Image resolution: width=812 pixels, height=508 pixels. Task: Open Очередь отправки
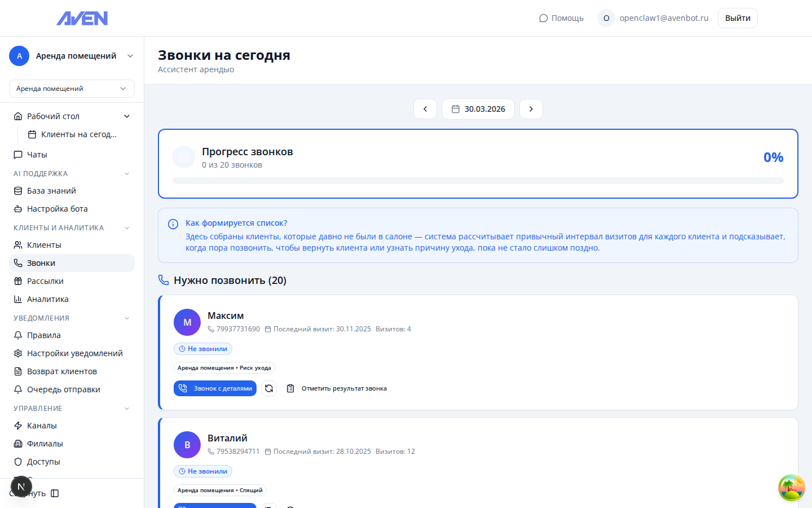(64, 389)
